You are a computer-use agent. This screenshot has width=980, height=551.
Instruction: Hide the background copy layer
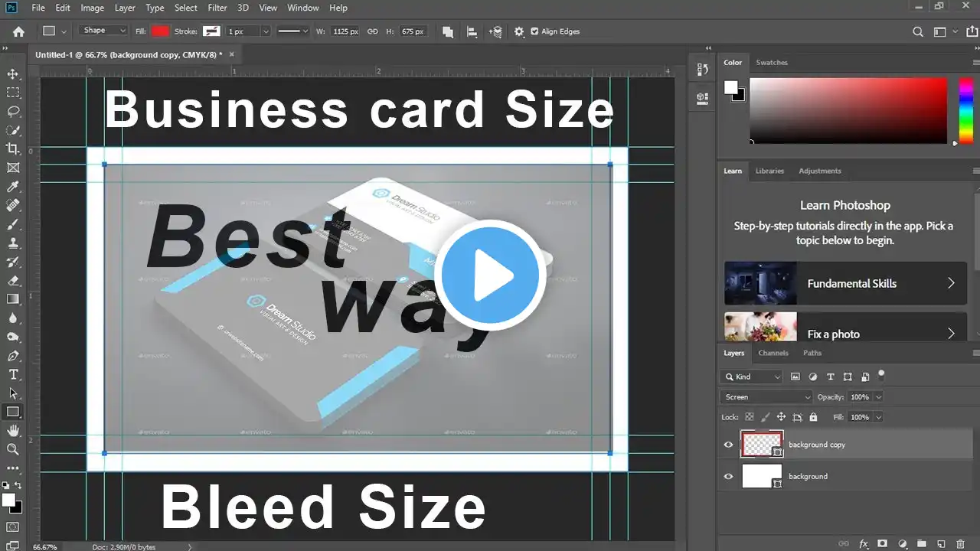tap(728, 445)
